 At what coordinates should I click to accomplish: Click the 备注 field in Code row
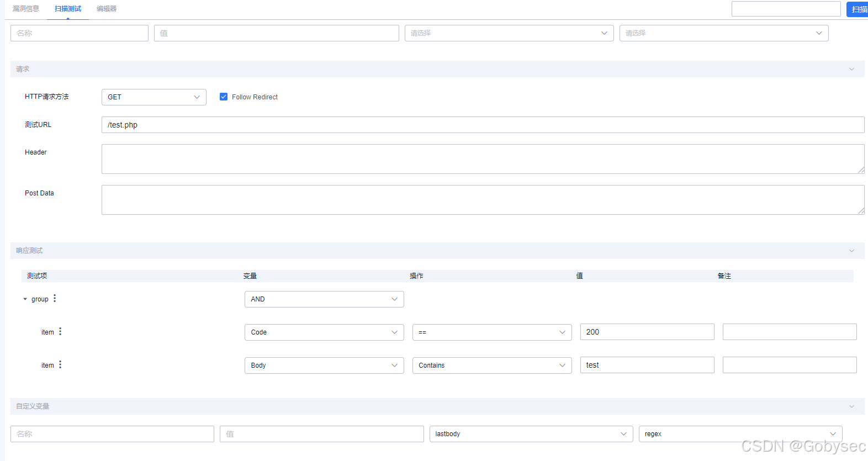pyautogui.click(x=790, y=332)
